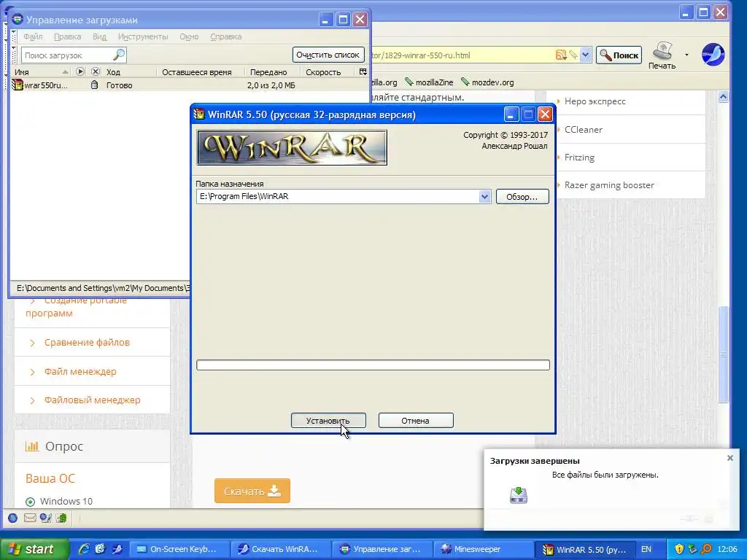
Task: Open the Инструменты menu in download manager
Action: click(143, 36)
